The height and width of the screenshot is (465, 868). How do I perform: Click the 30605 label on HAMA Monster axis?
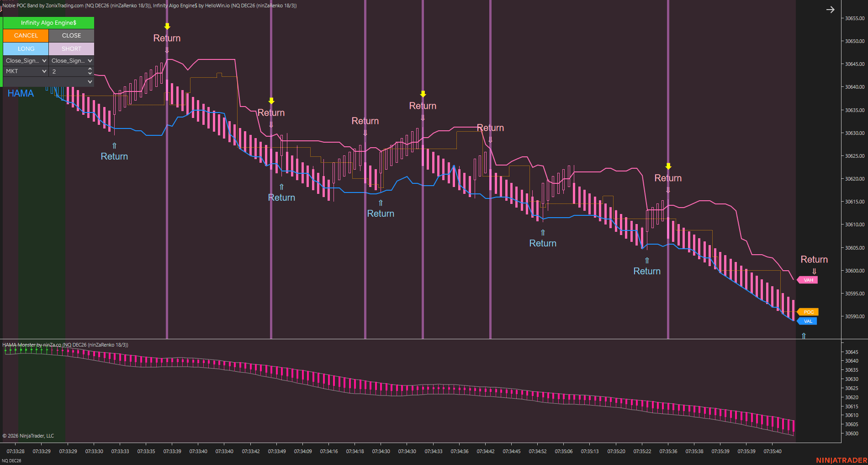click(852, 424)
